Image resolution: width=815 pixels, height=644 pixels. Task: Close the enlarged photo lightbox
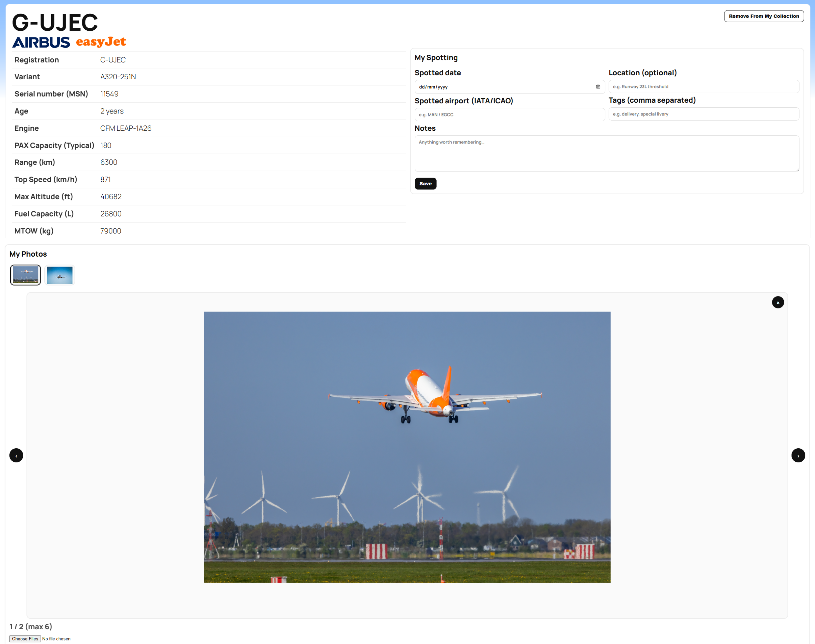click(x=778, y=302)
